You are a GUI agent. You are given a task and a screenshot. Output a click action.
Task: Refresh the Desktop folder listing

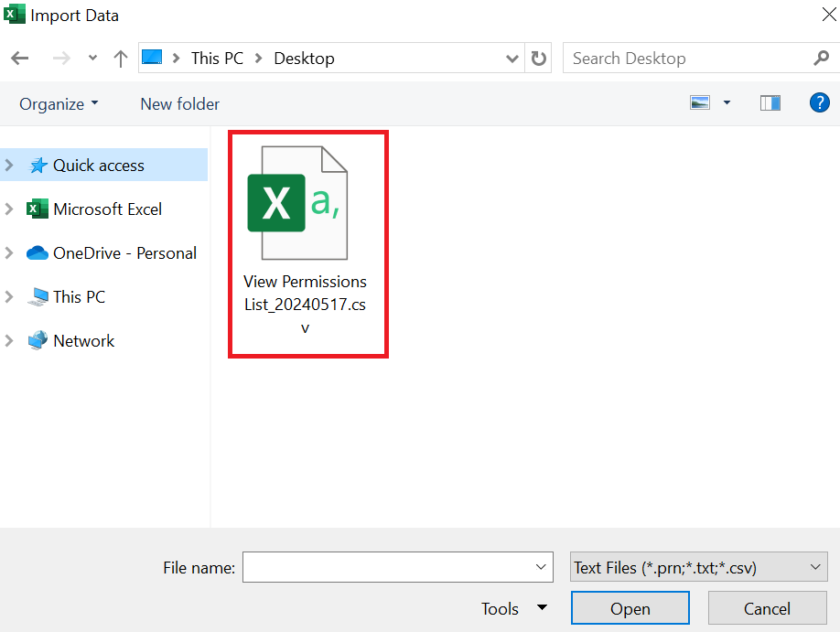point(539,59)
